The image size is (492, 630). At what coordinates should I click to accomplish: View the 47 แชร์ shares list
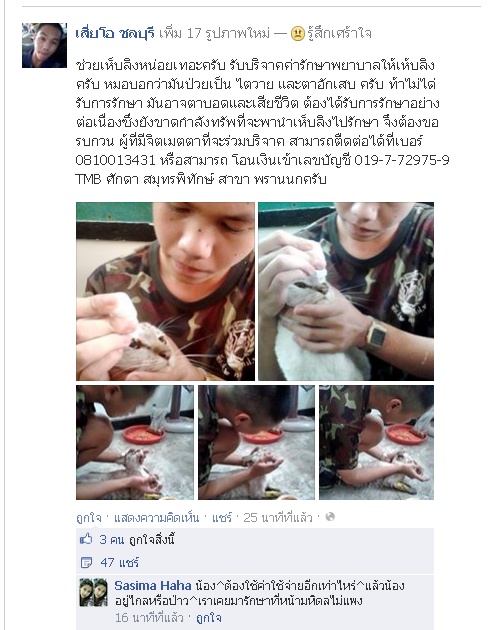point(119,562)
